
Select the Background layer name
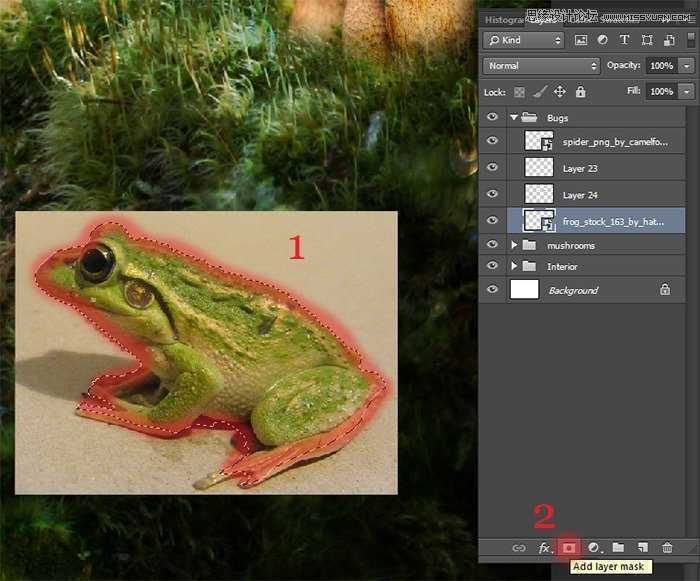(573, 291)
